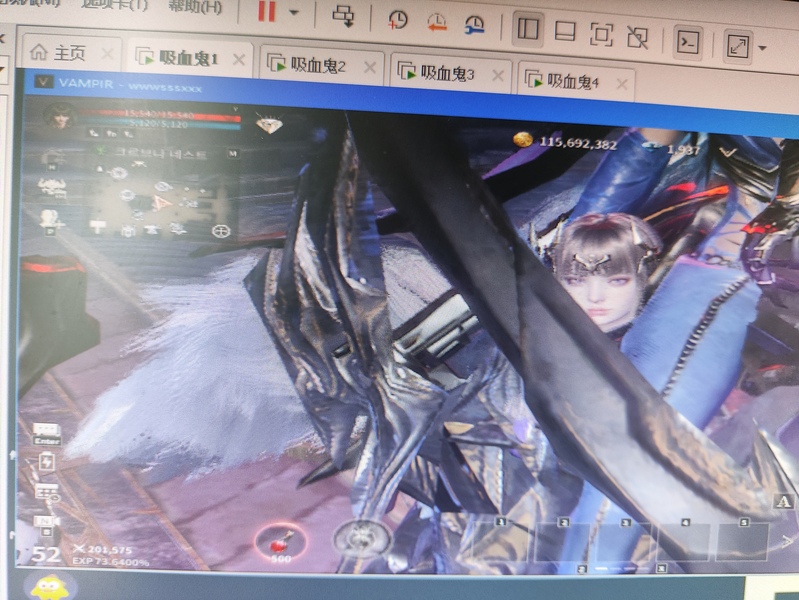
Task: Click skill slot 2 on the hotbar
Action: point(563,542)
